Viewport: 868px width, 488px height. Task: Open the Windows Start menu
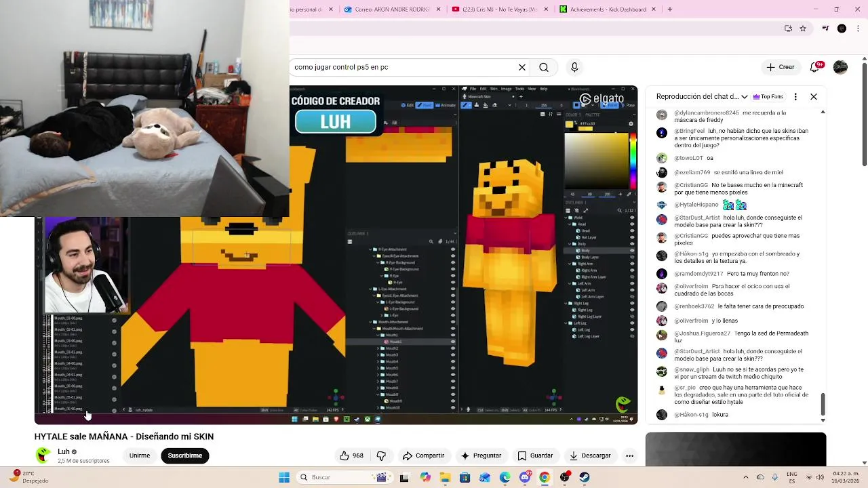click(283, 477)
